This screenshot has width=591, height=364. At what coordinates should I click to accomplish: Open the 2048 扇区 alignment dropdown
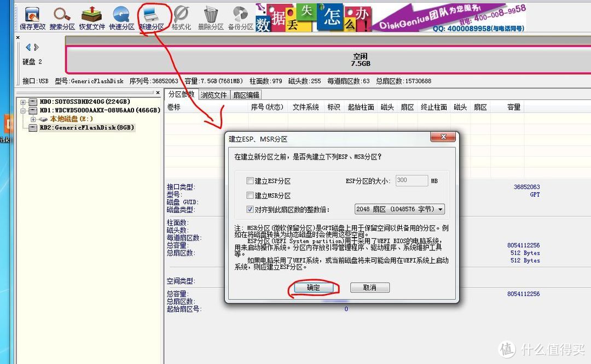click(400, 209)
